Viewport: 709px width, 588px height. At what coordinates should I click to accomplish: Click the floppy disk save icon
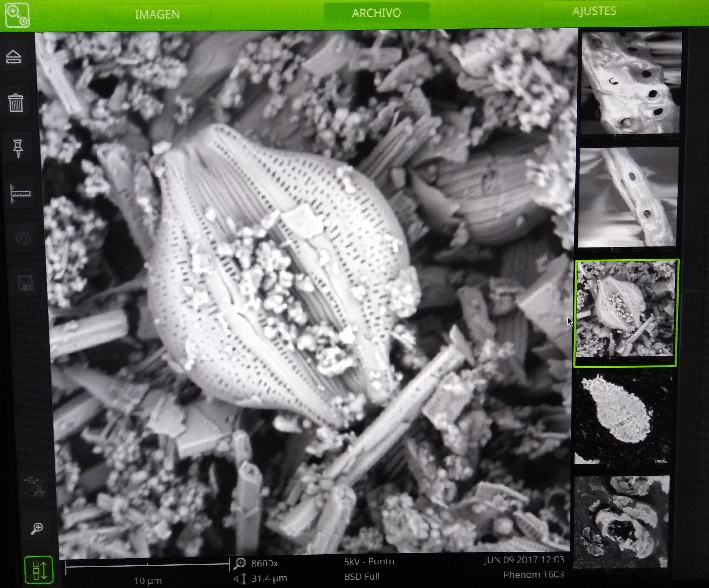click(26, 283)
